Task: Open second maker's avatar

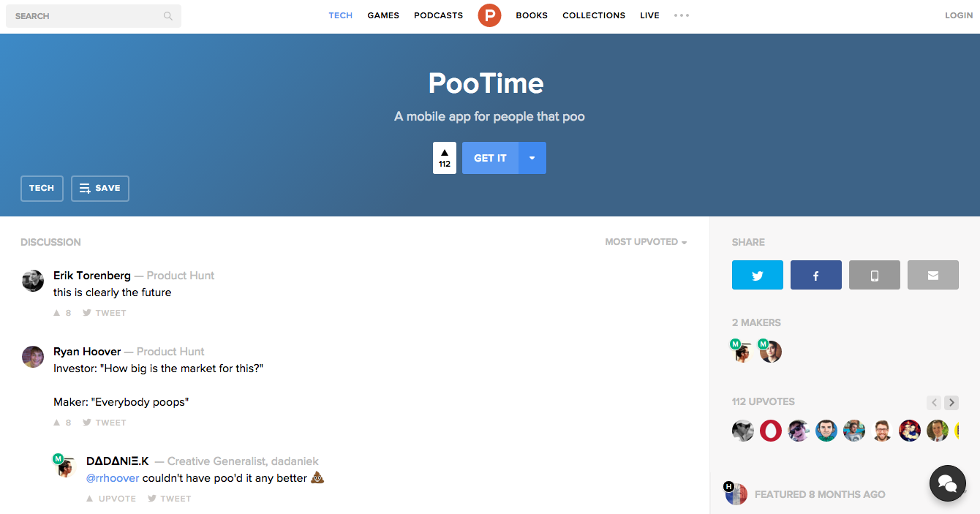Action: [x=771, y=352]
